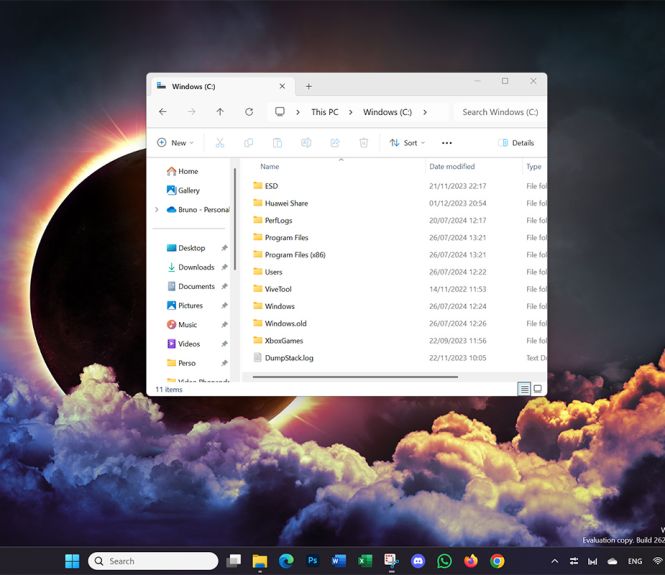Click the PC monitor icon in address bar
The height and width of the screenshot is (575, 665).
tap(280, 112)
